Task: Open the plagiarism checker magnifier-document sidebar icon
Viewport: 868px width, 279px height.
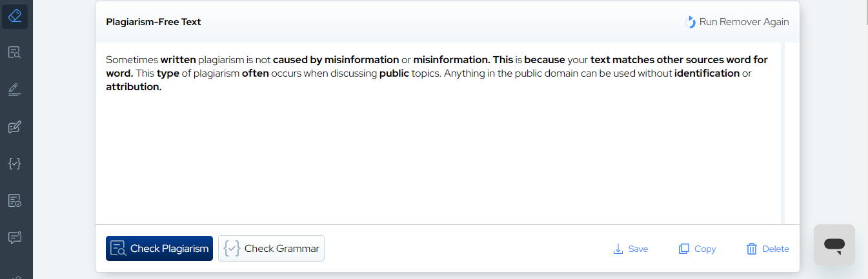Action: (x=15, y=52)
